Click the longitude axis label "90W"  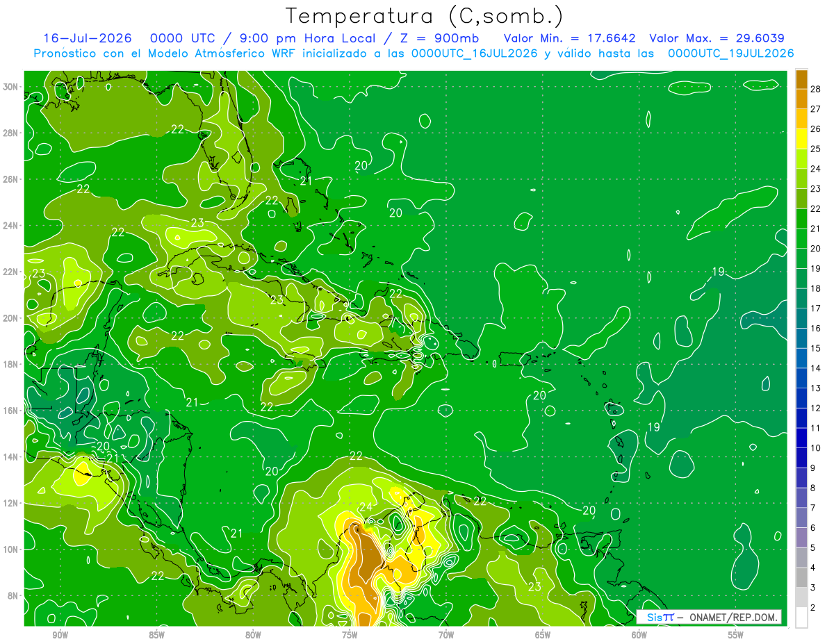(60, 635)
